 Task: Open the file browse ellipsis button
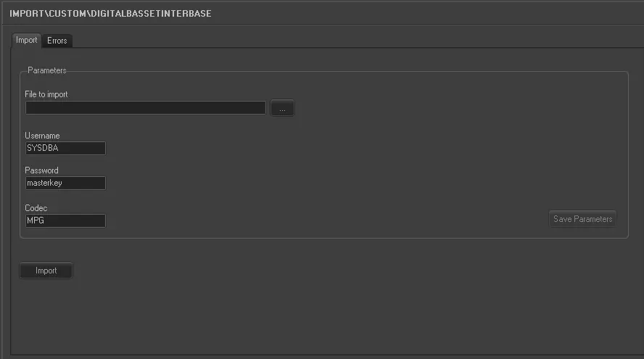[282, 108]
